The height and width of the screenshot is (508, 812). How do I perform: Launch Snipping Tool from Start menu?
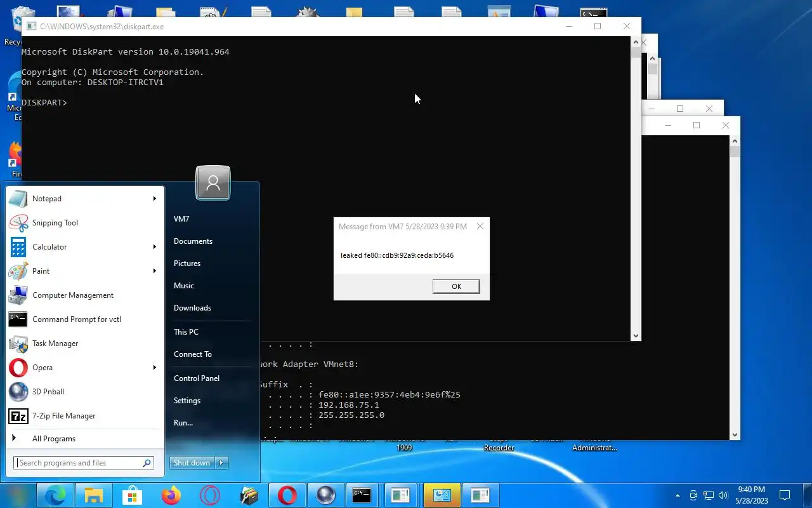pyautogui.click(x=84, y=223)
